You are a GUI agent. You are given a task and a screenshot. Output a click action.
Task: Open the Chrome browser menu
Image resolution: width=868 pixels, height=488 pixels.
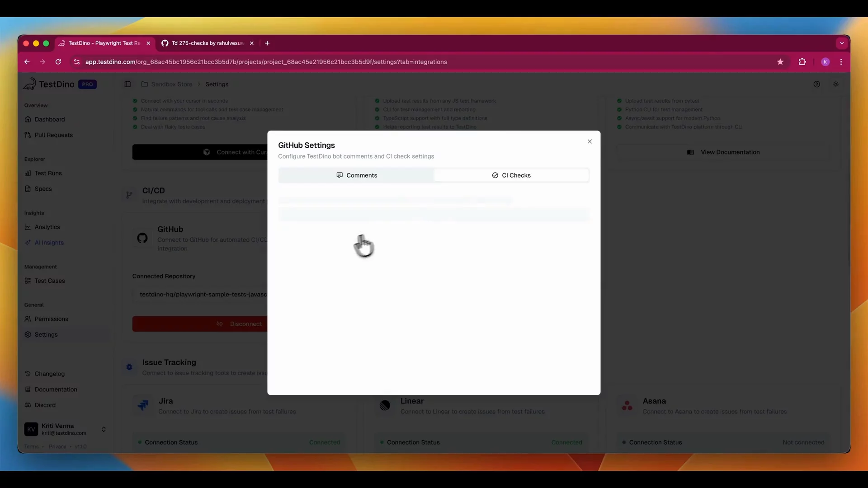(x=841, y=62)
